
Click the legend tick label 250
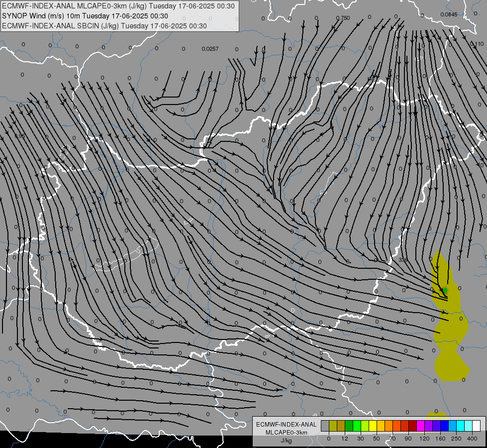coord(456,439)
